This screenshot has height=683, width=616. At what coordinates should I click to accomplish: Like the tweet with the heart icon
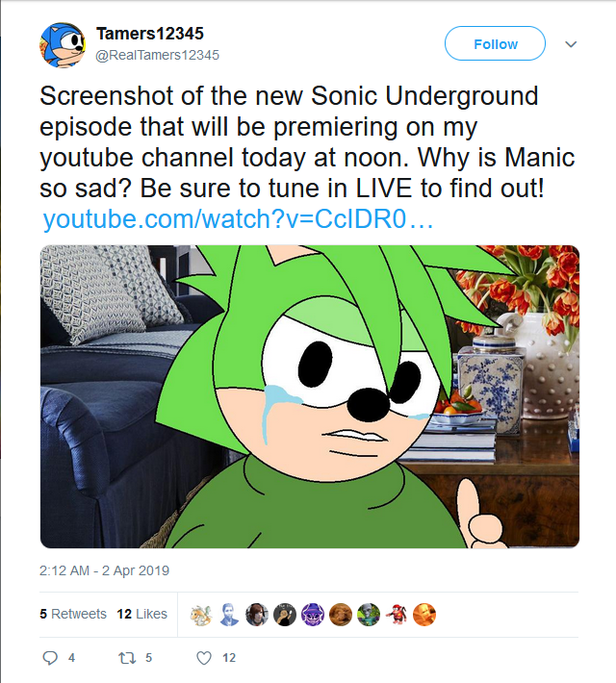click(203, 658)
